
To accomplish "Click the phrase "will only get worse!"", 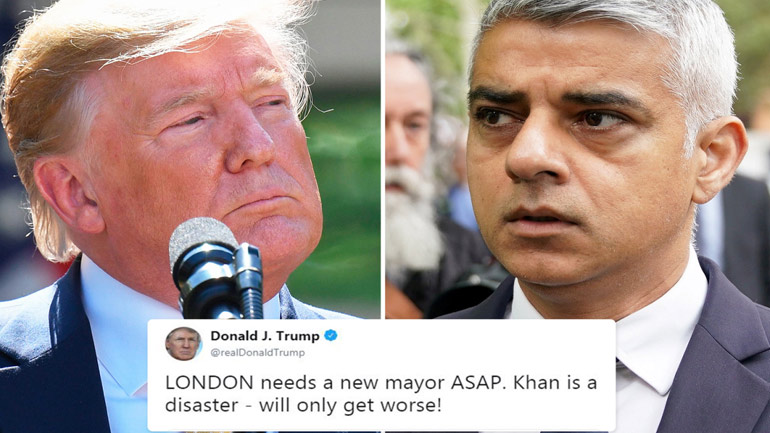I will click(x=350, y=406).
